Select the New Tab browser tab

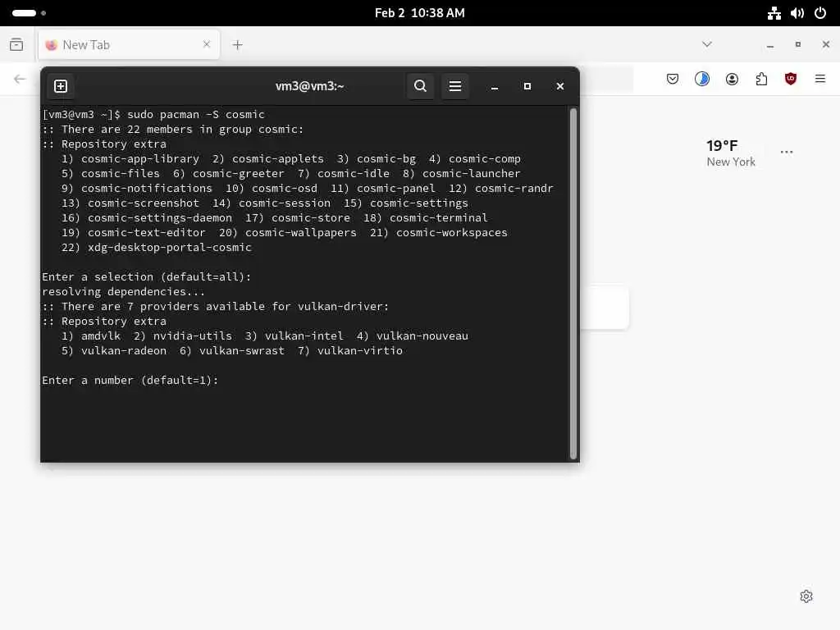point(129,45)
